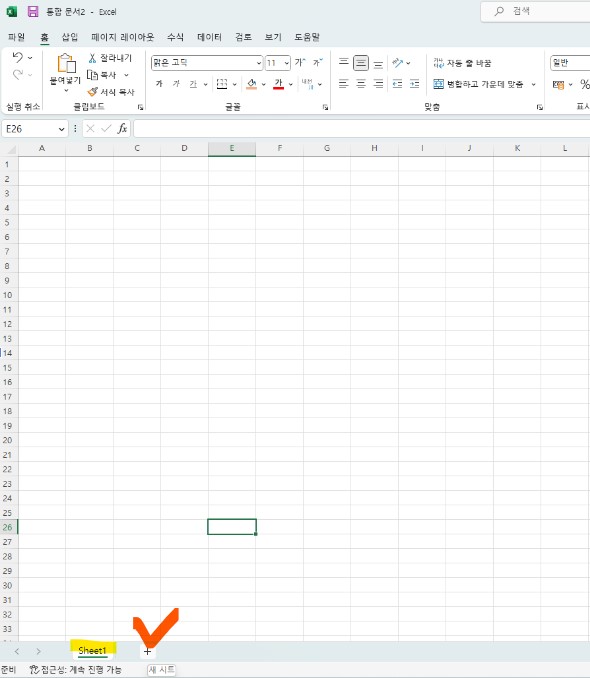Expand Name Box dropdown arrow
Screen dimensions: 590x678
[61, 129]
